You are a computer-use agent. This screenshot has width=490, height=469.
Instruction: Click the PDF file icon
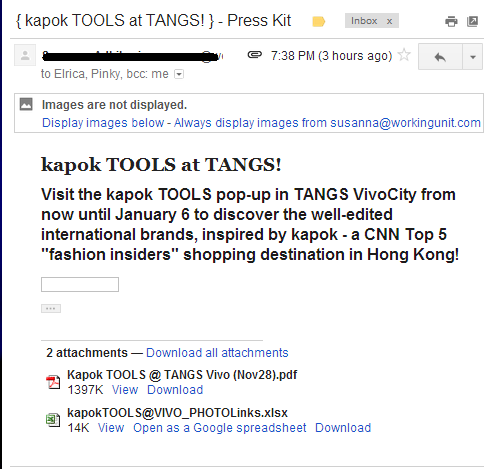[53, 382]
